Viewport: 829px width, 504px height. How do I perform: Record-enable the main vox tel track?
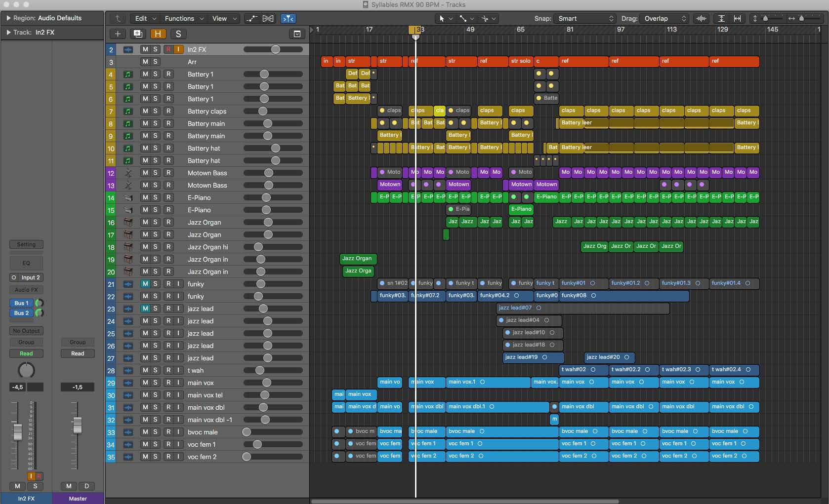point(168,395)
